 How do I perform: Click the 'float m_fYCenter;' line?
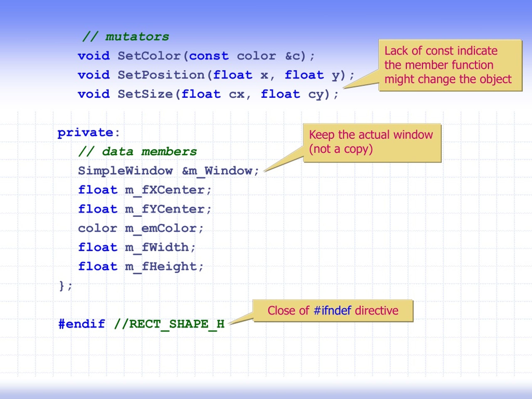(x=145, y=209)
